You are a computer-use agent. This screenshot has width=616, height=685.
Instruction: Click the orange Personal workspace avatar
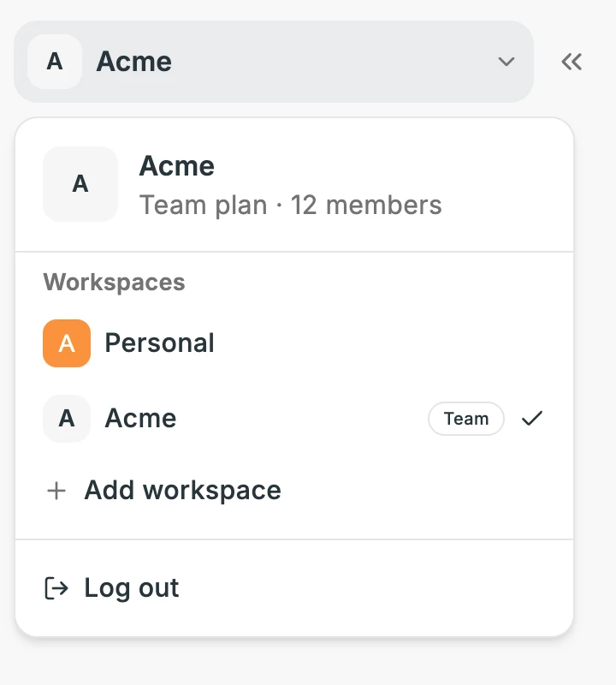point(67,343)
